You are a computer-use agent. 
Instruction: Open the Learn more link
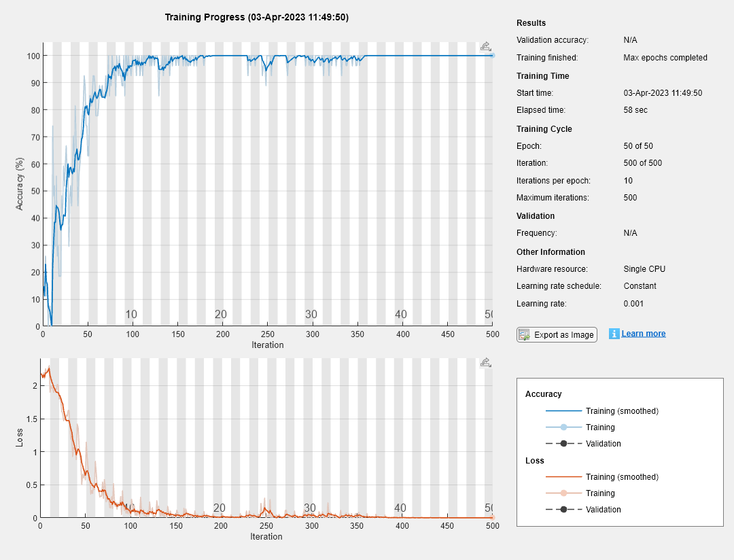point(643,334)
